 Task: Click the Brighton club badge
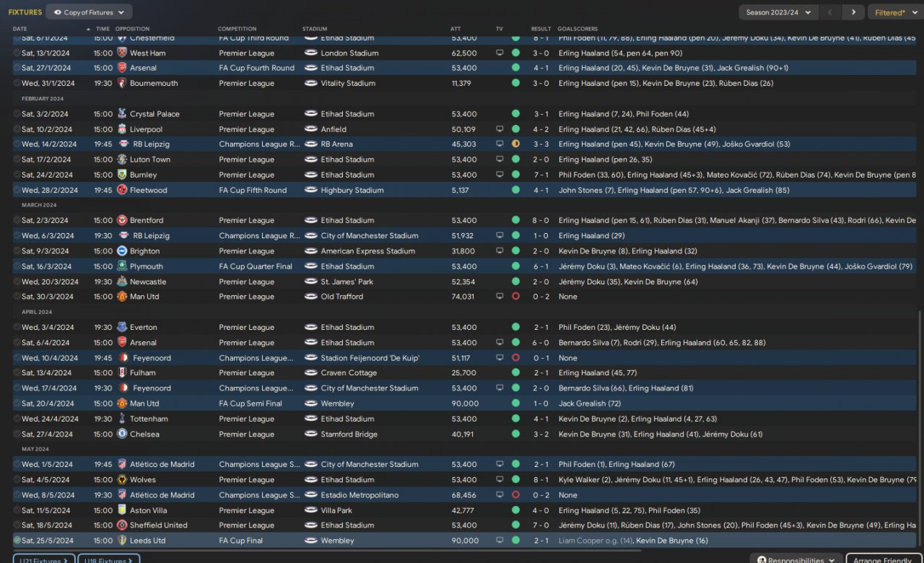pyautogui.click(x=122, y=251)
